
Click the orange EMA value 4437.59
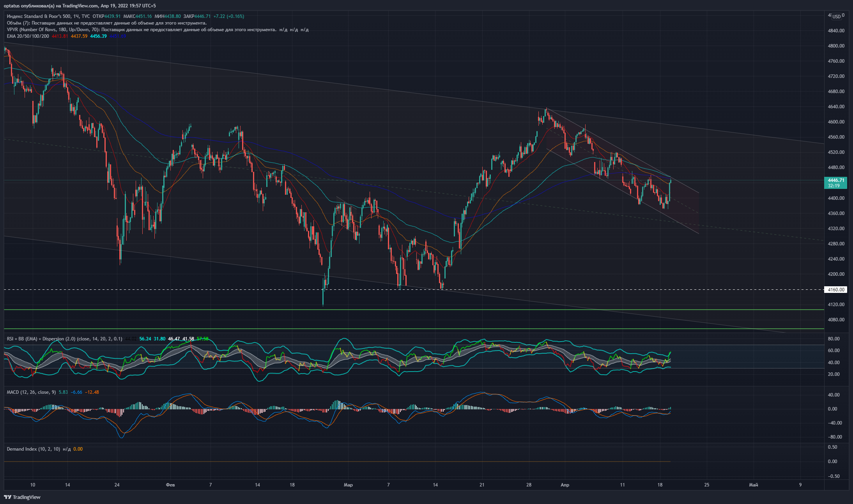[x=79, y=36]
